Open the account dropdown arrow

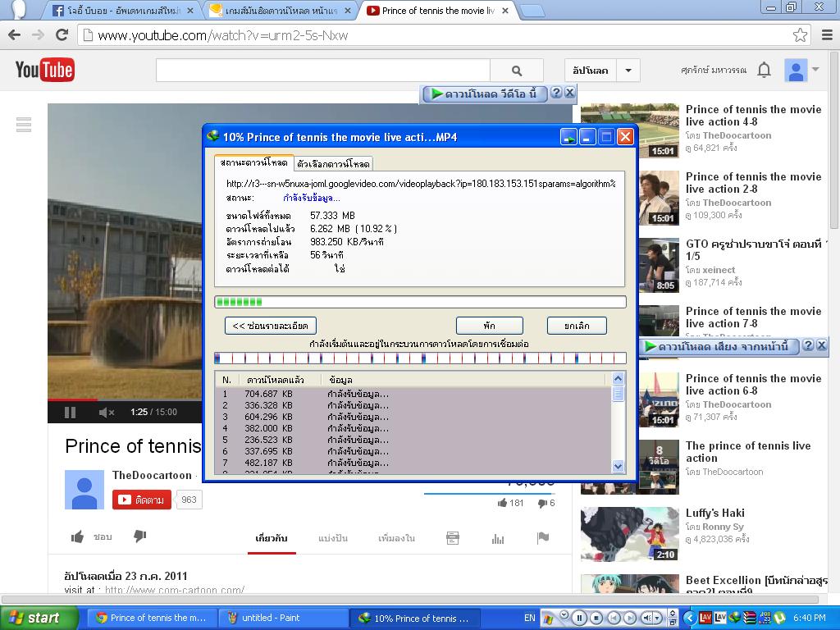[815, 69]
